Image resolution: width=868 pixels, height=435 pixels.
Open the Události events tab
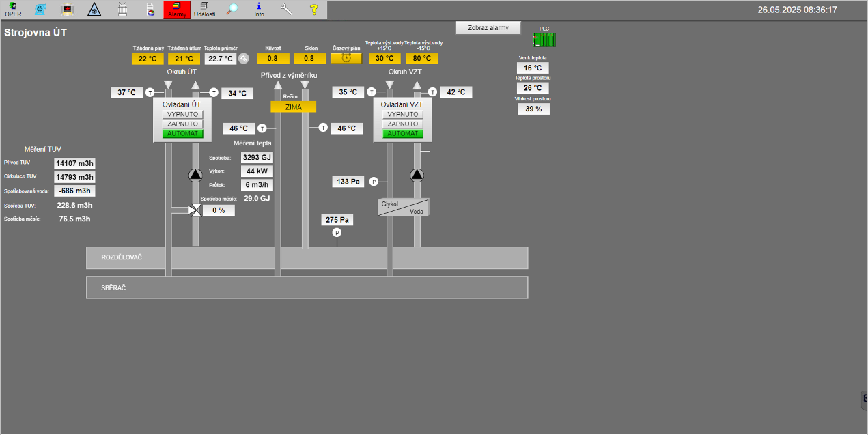tap(205, 10)
